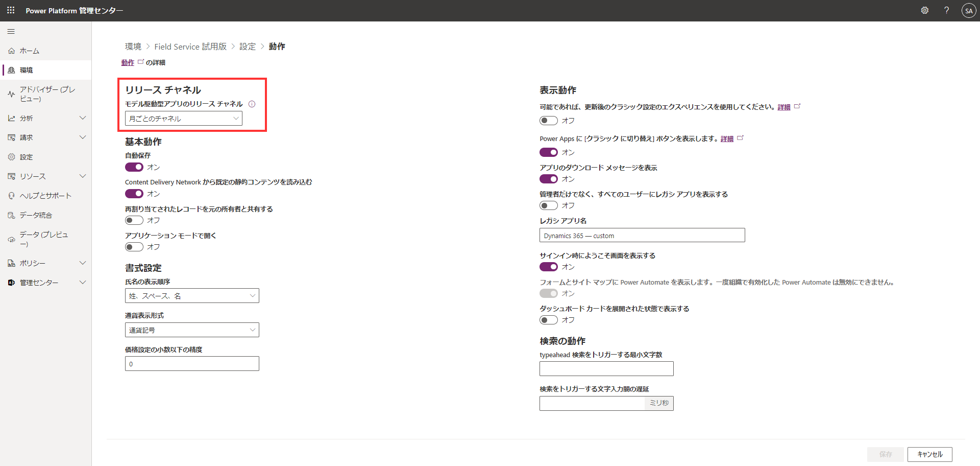Toggle ダッシュボード カード展開 switch
The image size is (980, 466).
coord(549,320)
